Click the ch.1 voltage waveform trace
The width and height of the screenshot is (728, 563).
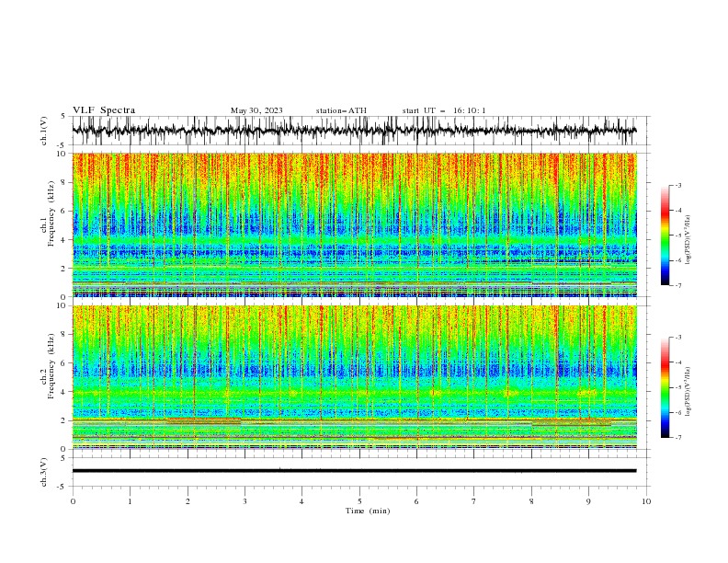click(x=354, y=131)
